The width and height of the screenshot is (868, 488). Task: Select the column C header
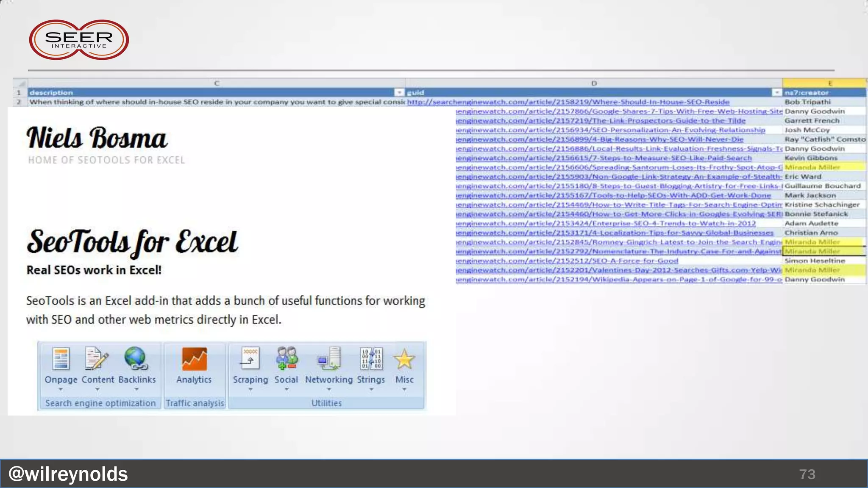click(216, 83)
